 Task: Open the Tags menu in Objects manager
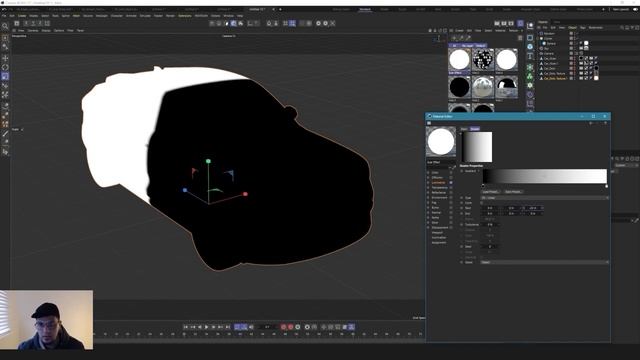[x=582, y=27]
